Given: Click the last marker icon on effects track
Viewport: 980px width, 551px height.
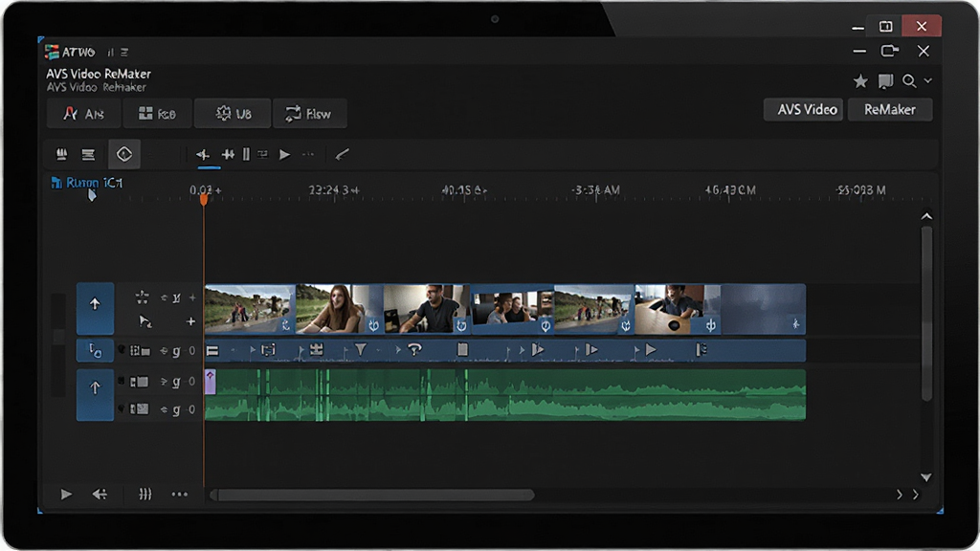Looking at the screenshot, I should 702,350.
